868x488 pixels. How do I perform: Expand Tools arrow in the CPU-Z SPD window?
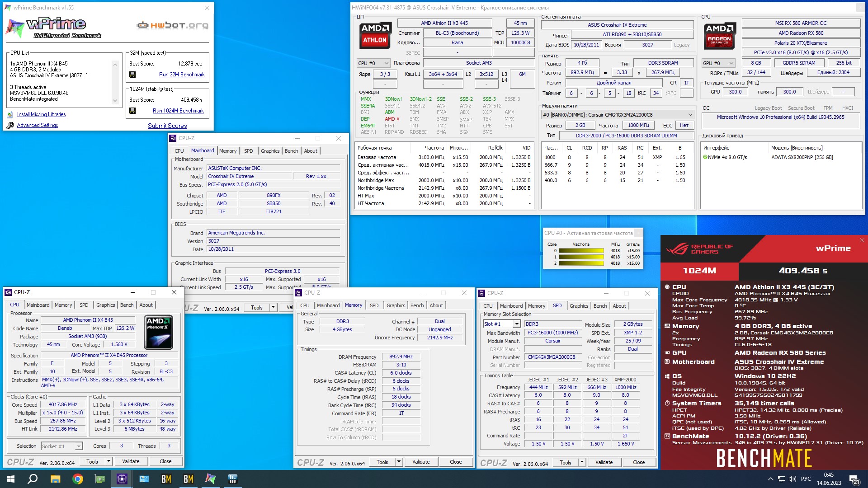582,462
